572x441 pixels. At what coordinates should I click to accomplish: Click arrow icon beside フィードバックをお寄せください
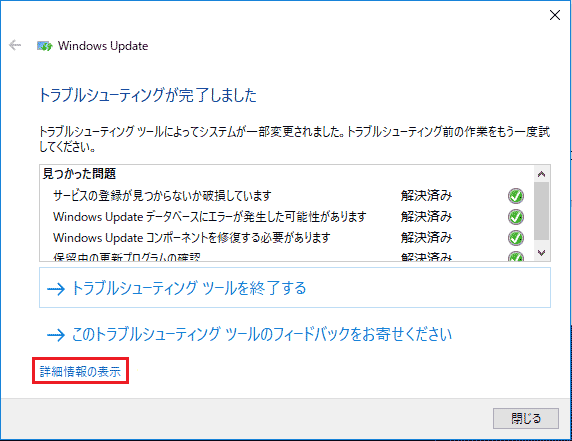[56, 335]
